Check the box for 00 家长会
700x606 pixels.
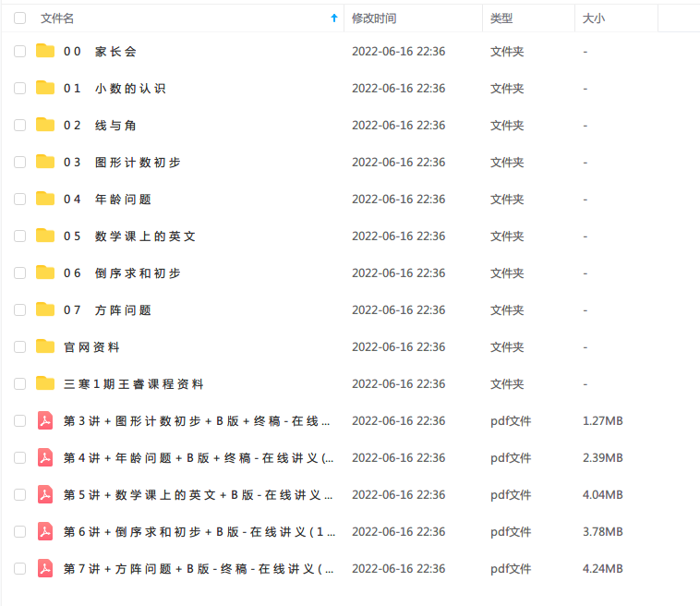click(x=19, y=52)
